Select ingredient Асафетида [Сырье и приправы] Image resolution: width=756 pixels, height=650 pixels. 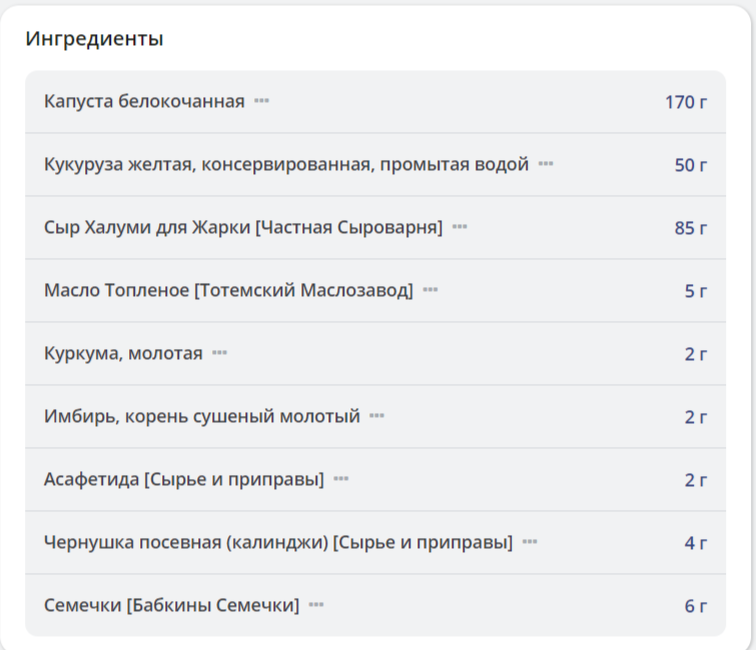(184, 479)
